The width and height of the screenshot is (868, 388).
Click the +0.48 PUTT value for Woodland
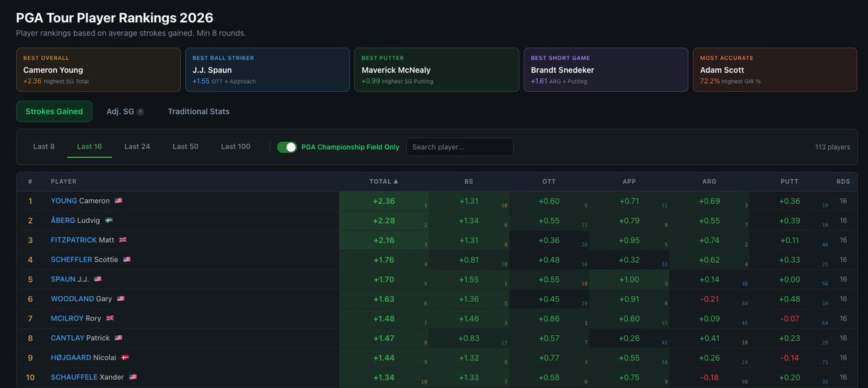790,299
